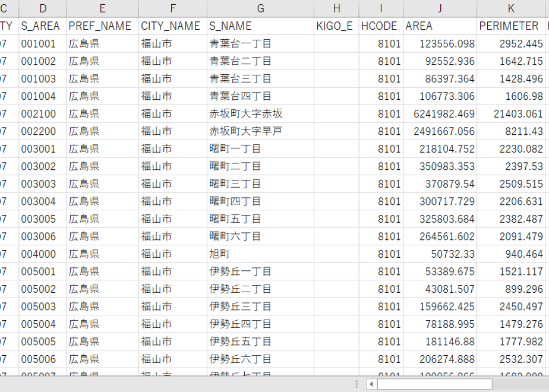This screenshot has height=392, width=549.
Task: Select column header G
Action: (260, 8)
